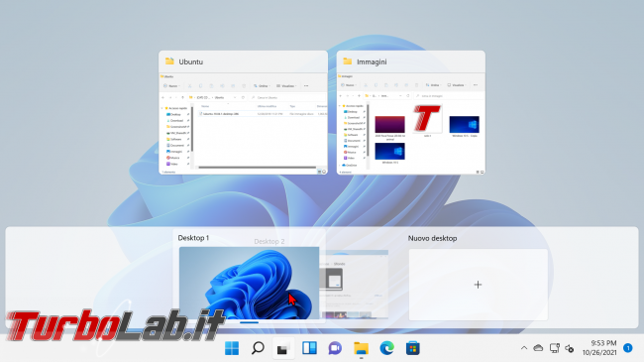
Task: Add a new desktop with the plus
Action: (479, 285)
